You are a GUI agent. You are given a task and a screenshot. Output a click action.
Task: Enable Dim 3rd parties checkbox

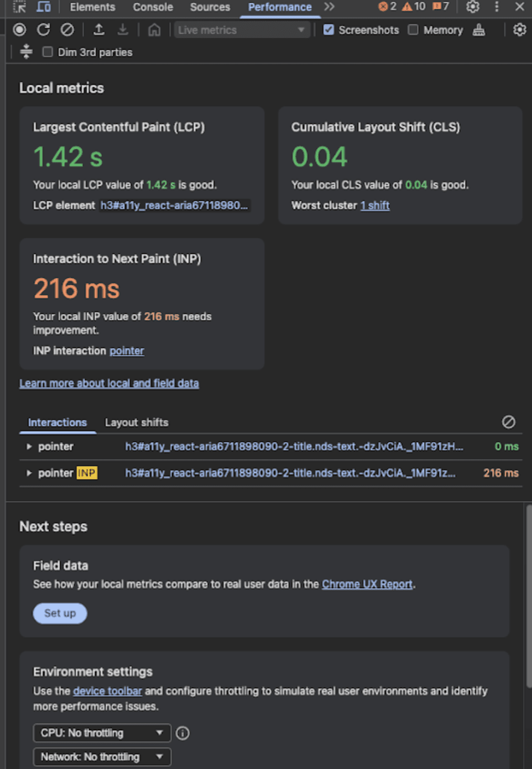tap(48, 52)
